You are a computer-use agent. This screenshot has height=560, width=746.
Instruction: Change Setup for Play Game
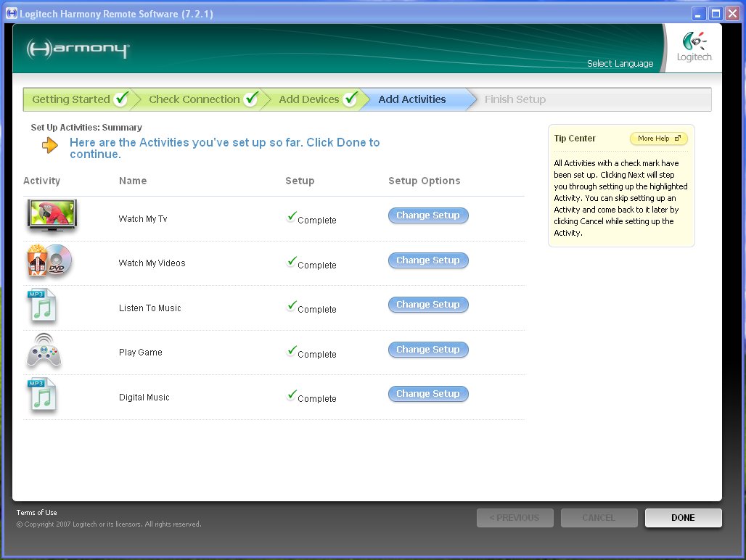pyautogui.click(x=428, y=350)
